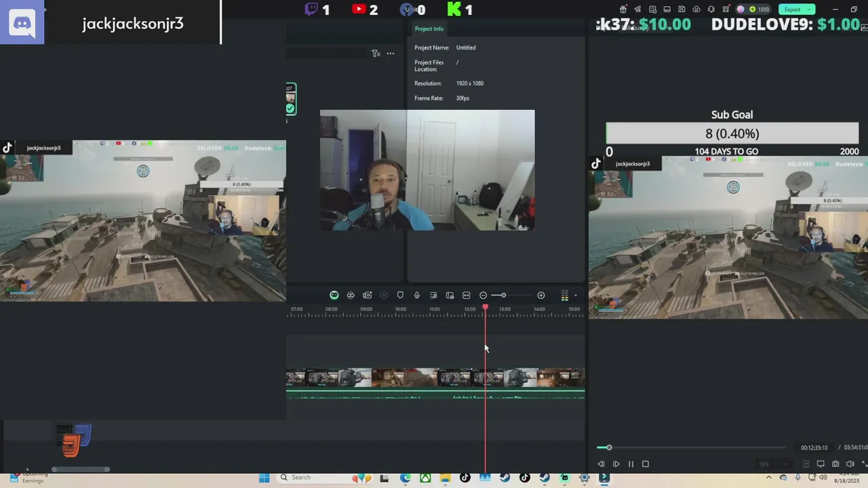Take a snapshot with the camera icon
The height and width of the screenshot is (488, 868).
coord(835,464)
